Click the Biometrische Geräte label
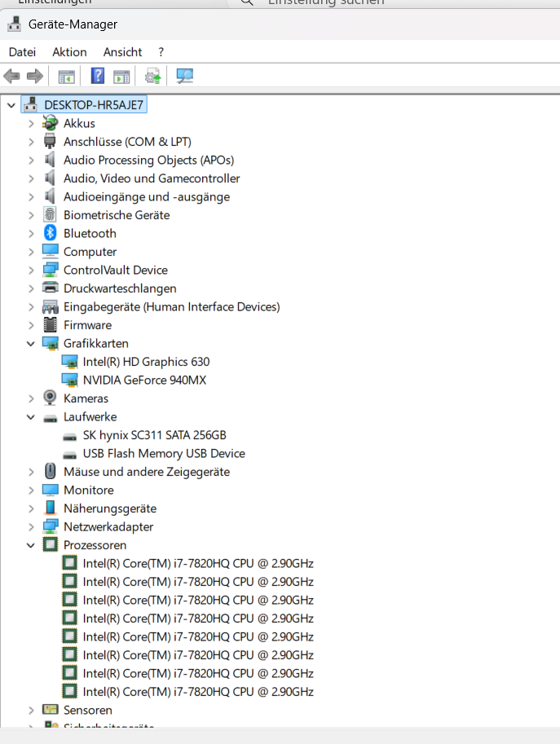The height and width of the screenshot is (744, 560). coord(117,215)
